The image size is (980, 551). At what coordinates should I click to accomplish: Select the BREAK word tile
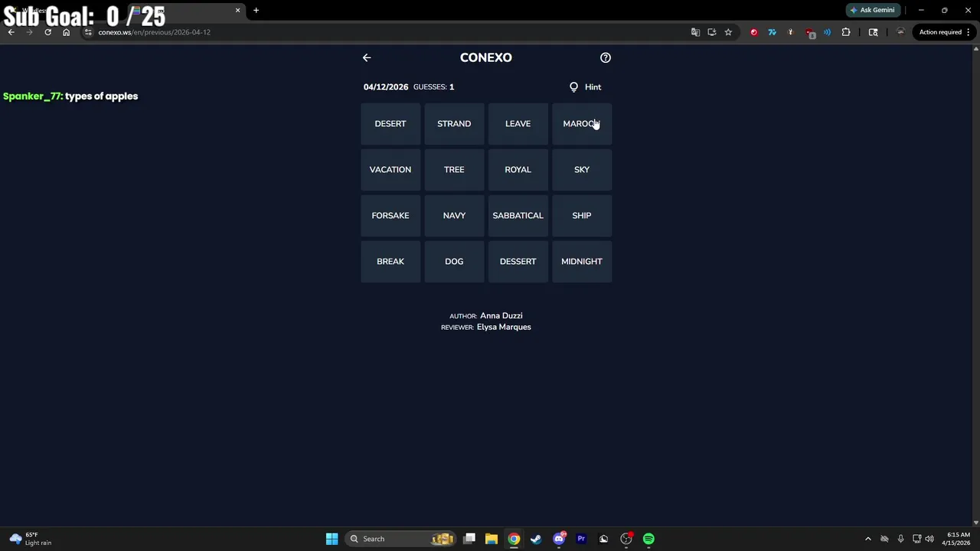coord(390,262)
